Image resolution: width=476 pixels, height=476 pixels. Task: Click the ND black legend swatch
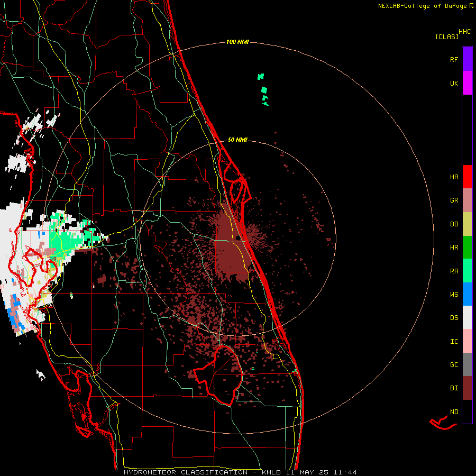[x=467, y=411]
